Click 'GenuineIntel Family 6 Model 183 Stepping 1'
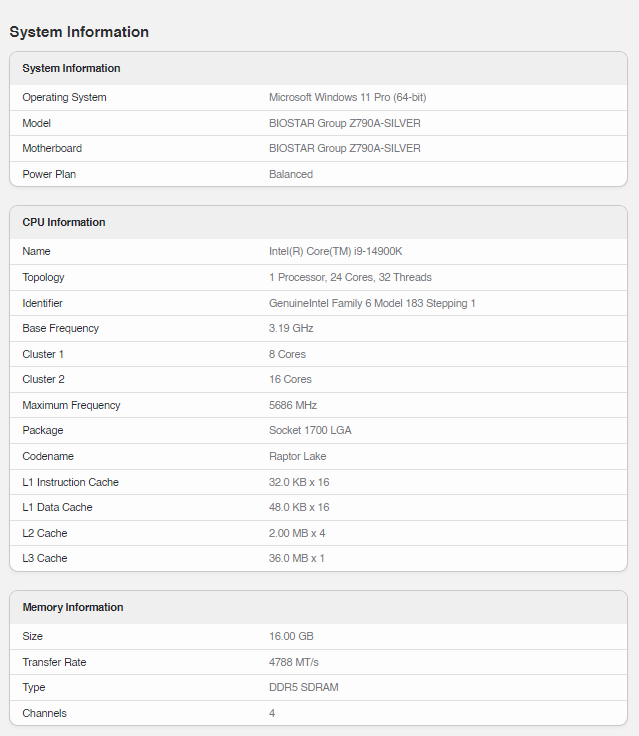 pos(372,303)
